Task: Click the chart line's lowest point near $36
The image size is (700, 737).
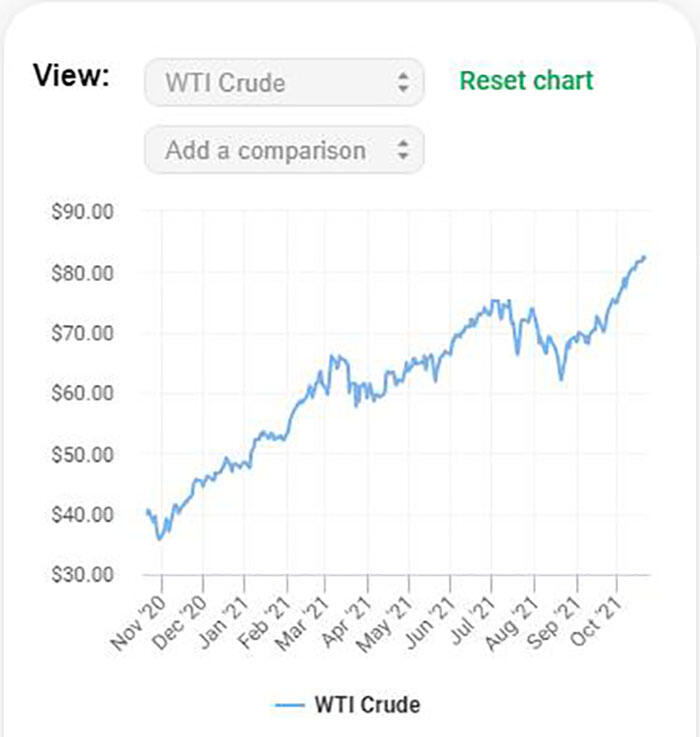Action: point(158,539)
